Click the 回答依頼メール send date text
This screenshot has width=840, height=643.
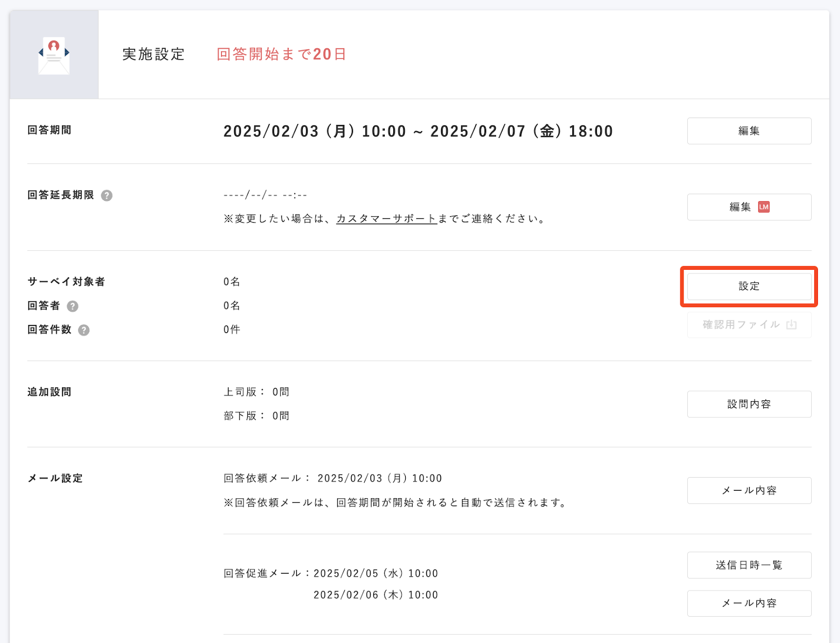click(x=380, y=479)
